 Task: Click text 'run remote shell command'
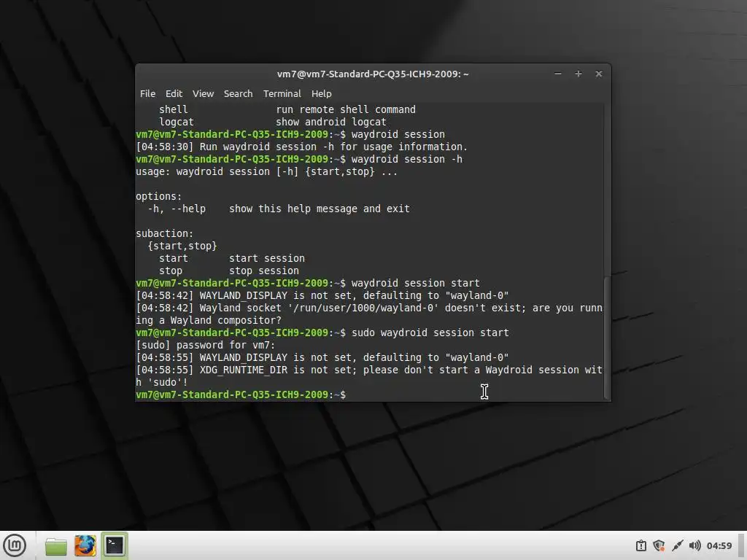coord(346,109)
